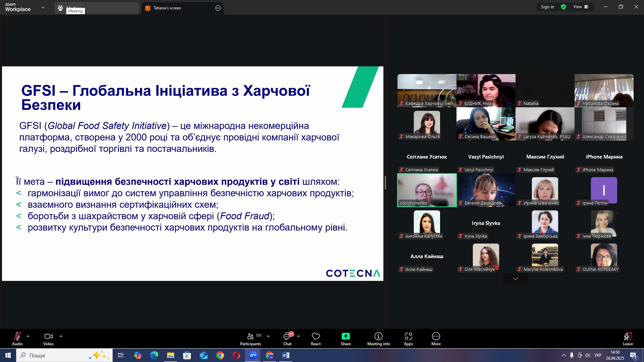Select Євгенія Демидова video thumbnail
Image resolution: width=644 pixels, height=362 pixels.
(x=486, y=190)
